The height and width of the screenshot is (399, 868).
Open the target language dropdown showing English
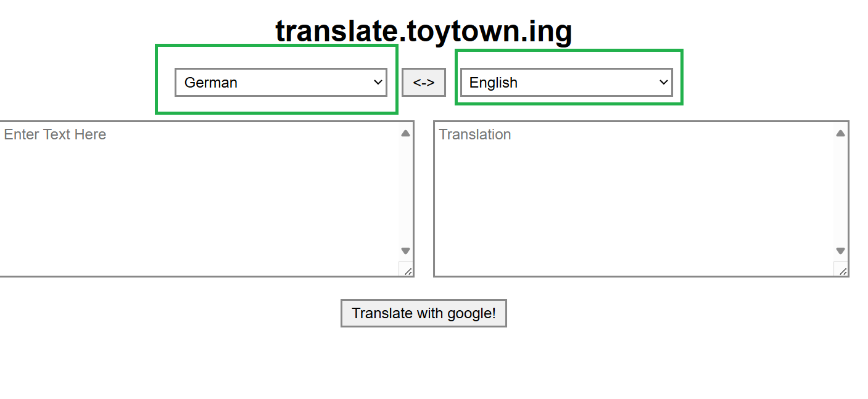click(566, 82)
